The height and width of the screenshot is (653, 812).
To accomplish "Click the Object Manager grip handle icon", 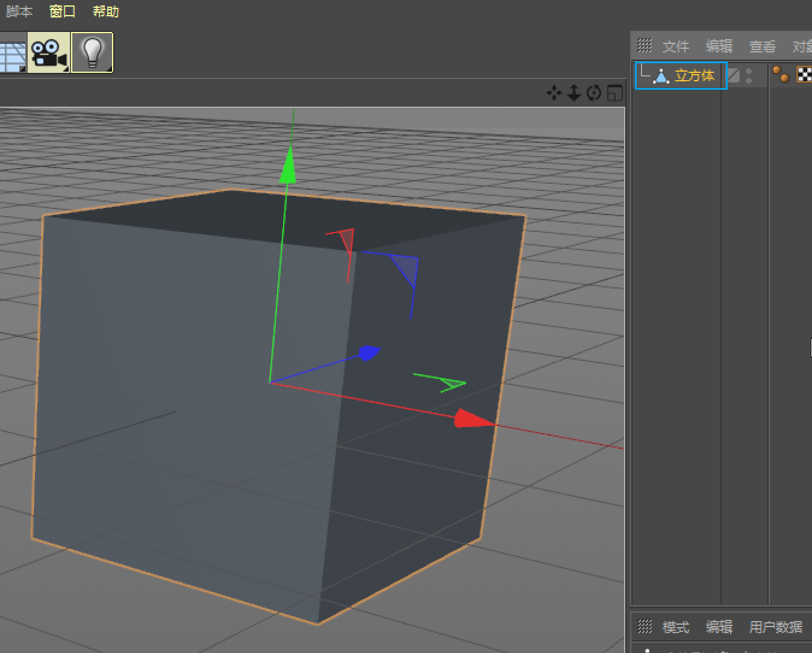I will (x=645, y=45).
